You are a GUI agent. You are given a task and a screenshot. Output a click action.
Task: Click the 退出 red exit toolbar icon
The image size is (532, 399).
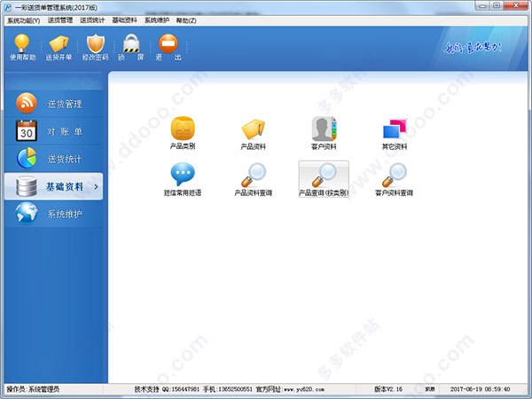[168, 48]
